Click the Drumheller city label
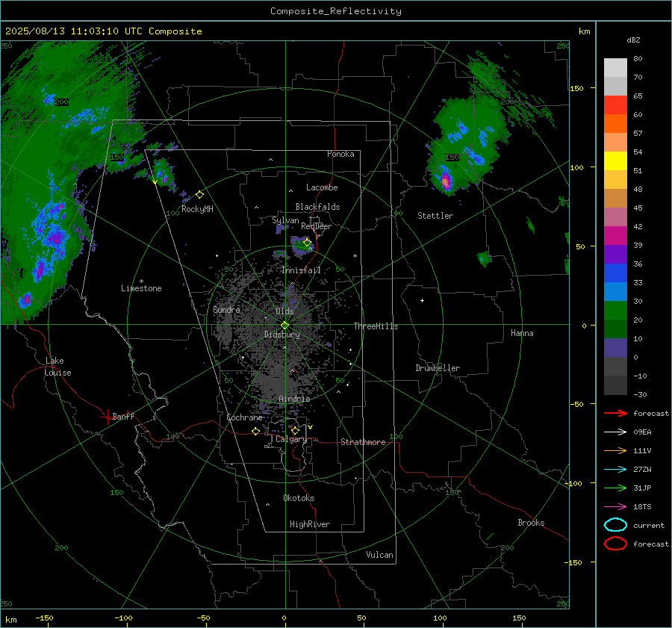672x628 pixels. click(438, 368)
